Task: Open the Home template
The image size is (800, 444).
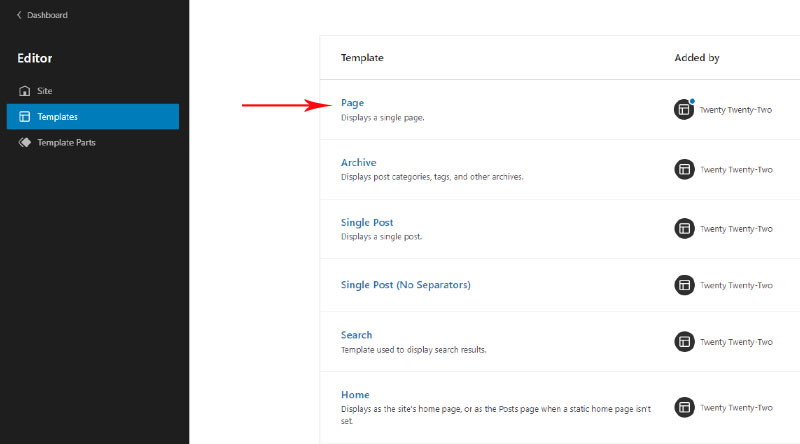Action: point(355,394)
